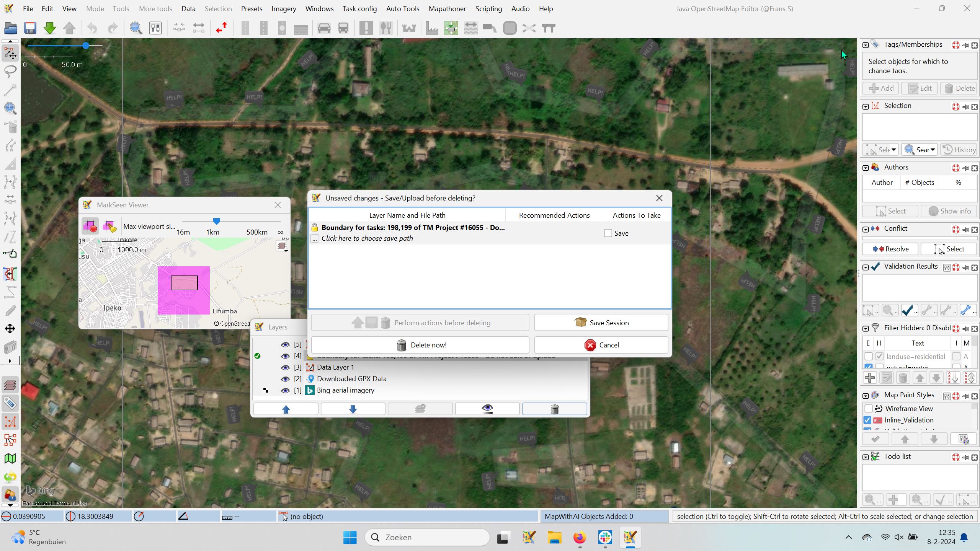Click the search magnifier toolbar icon
The image size is (980, 551).
coord(136,28)
